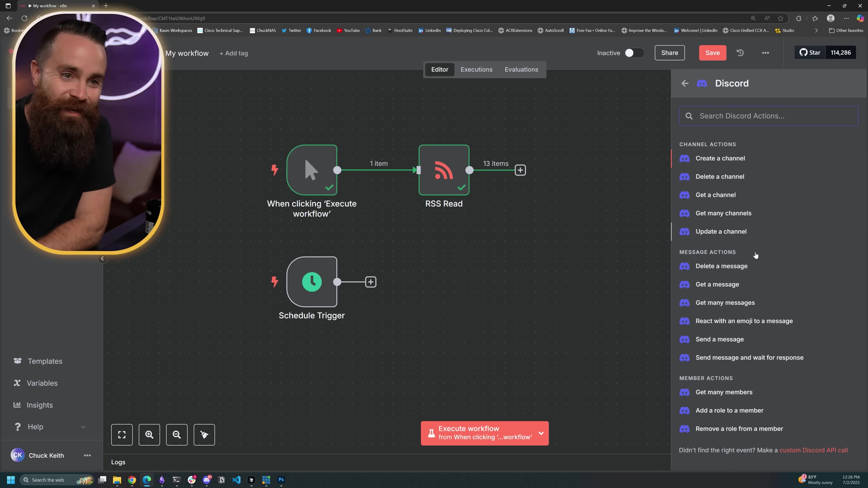
Task: Click the RSS Read node
Action: click(x=444, y=170)
